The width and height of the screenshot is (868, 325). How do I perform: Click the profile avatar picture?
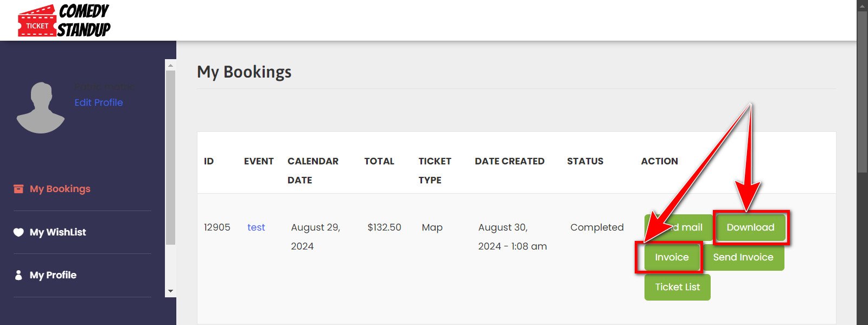click(x=41, y=108)
